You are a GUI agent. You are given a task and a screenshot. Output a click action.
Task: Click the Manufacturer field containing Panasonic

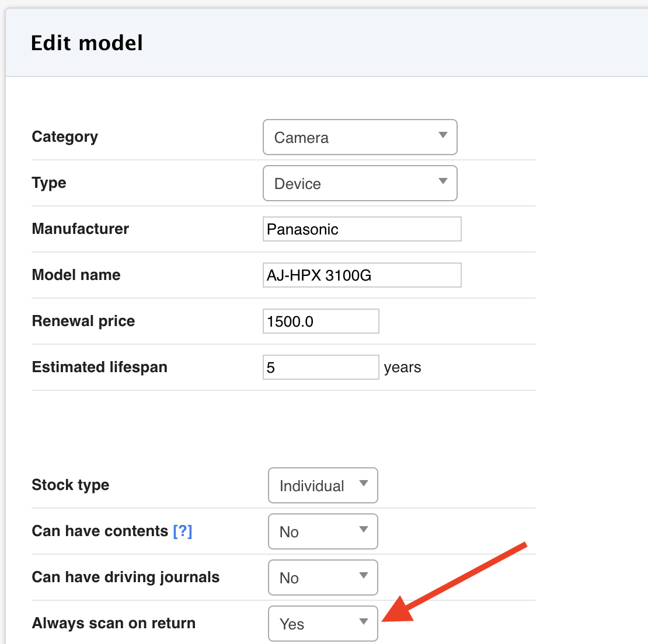click(x=362, y=229)
